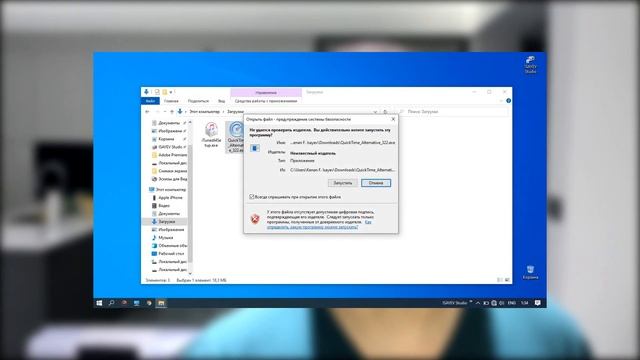The image size is (640, 360).
Task: Click 'Этот компьютер' in the address breadcrumb
Action: coord(204,111)
